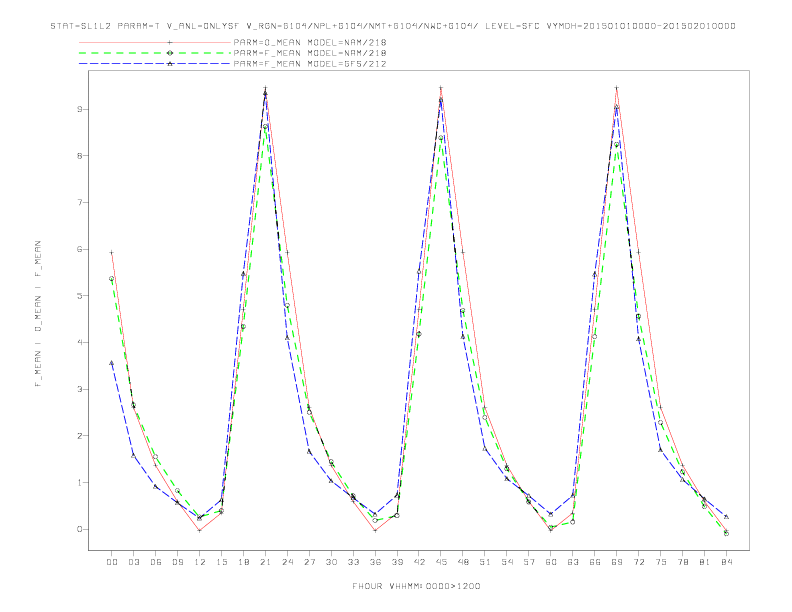Click the red plus data point at hour 00
792x612 pixels.
112,252
